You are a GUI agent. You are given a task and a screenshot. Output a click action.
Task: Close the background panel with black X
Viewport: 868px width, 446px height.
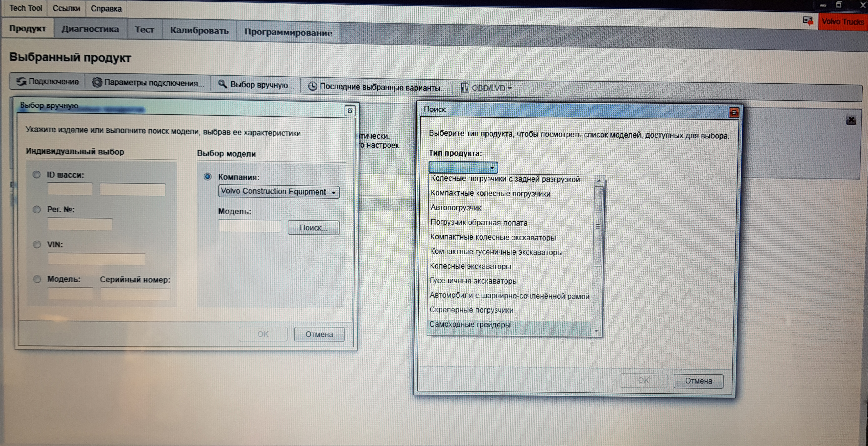[x=851, y=120]
